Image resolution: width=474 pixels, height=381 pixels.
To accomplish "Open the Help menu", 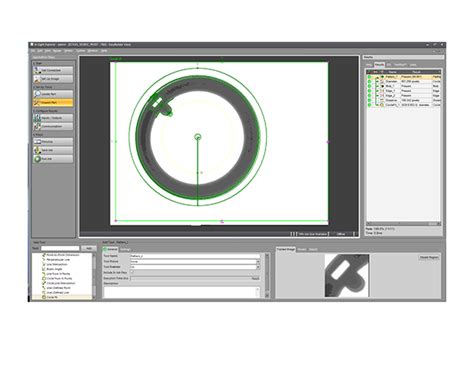I will pos(104,51).
